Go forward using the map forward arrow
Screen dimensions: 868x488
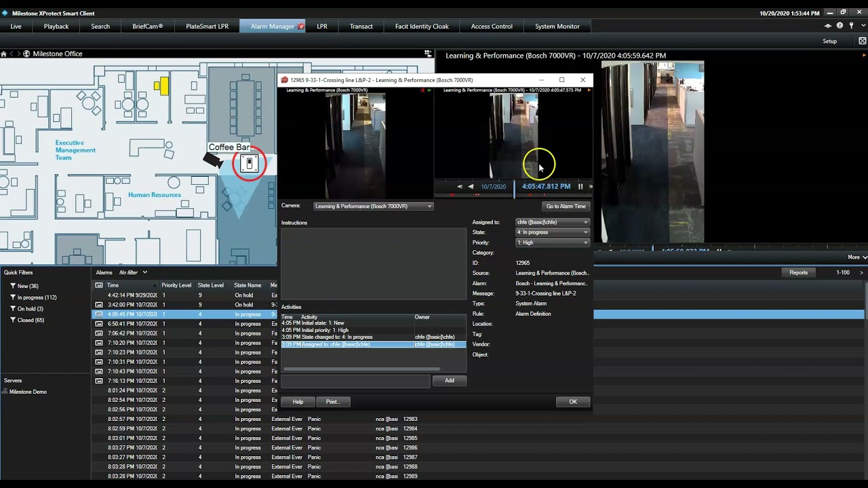pos(18,54)
